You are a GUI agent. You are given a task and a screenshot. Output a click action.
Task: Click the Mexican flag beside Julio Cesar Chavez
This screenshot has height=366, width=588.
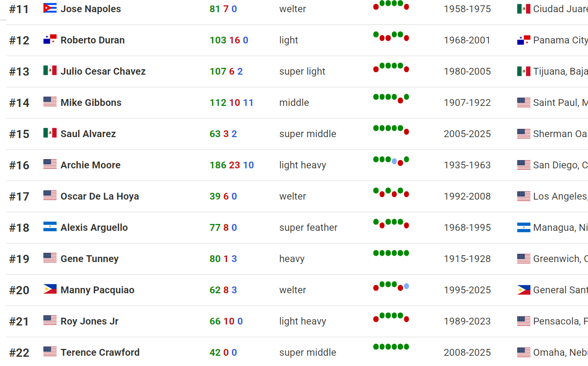[x=50, y=71]
